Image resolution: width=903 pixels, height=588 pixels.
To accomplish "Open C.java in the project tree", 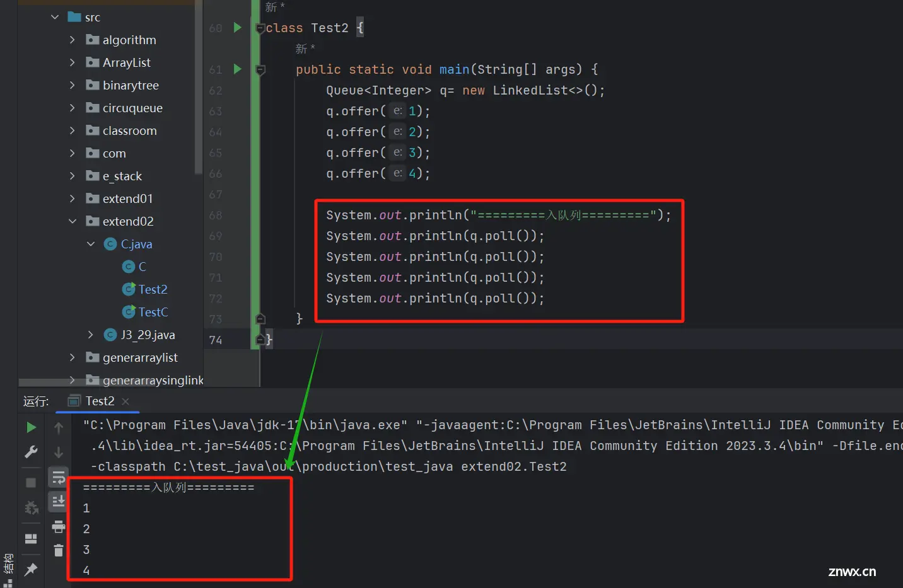I will pos(129,244).
